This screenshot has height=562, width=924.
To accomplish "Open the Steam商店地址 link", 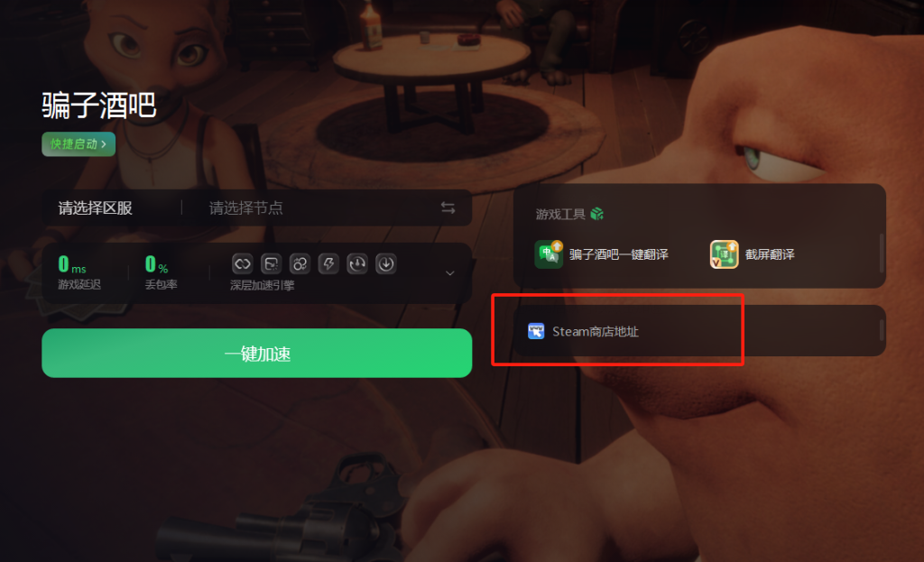I will [x=596, y=332].
